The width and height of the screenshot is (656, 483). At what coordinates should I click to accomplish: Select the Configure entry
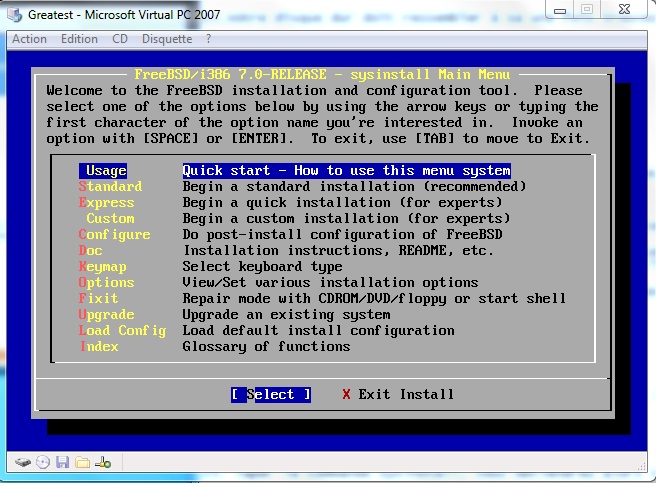(x=114, y=234)
